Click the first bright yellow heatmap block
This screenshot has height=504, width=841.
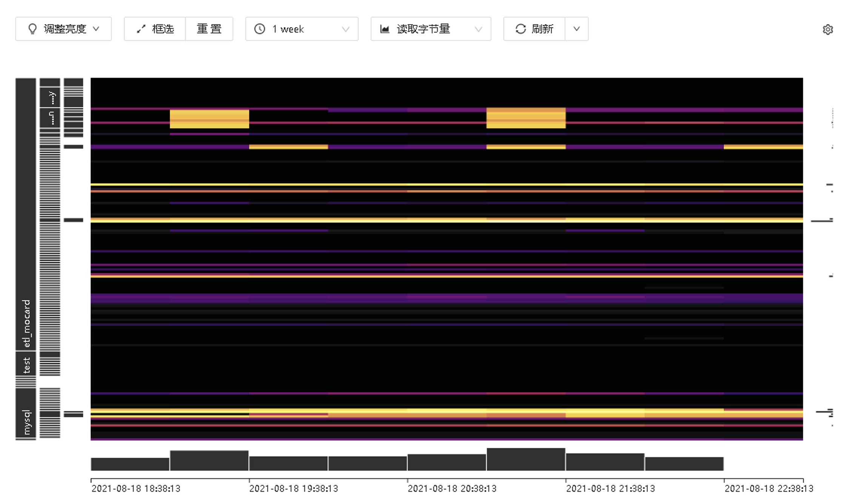[x=209, y=119]
